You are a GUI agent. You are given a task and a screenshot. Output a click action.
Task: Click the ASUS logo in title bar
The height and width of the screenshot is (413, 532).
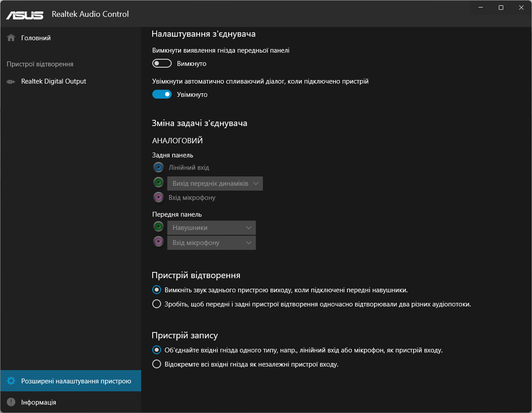(x=25, y=15)
